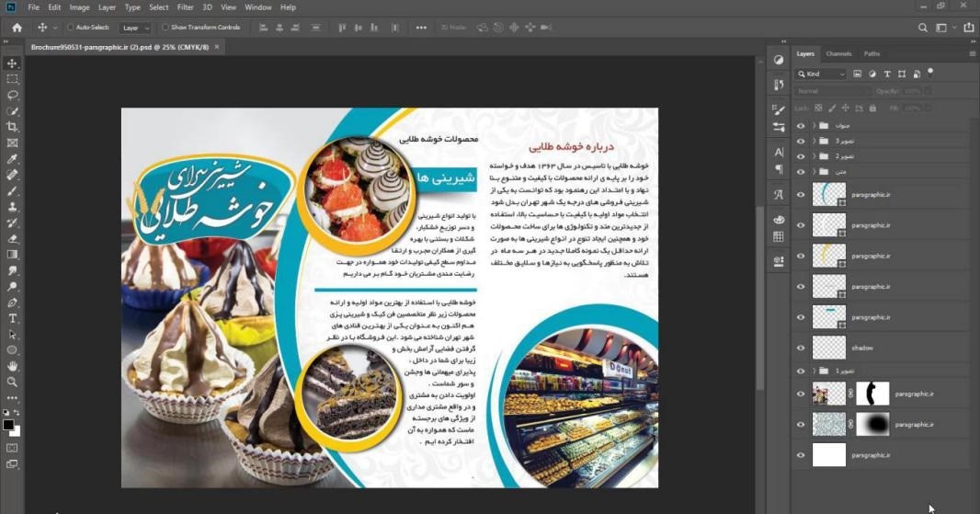The image size is (980, 514).
Task: Hide the bottom white parsgraphic.ir layer
Action: click(x=801, y=455)
